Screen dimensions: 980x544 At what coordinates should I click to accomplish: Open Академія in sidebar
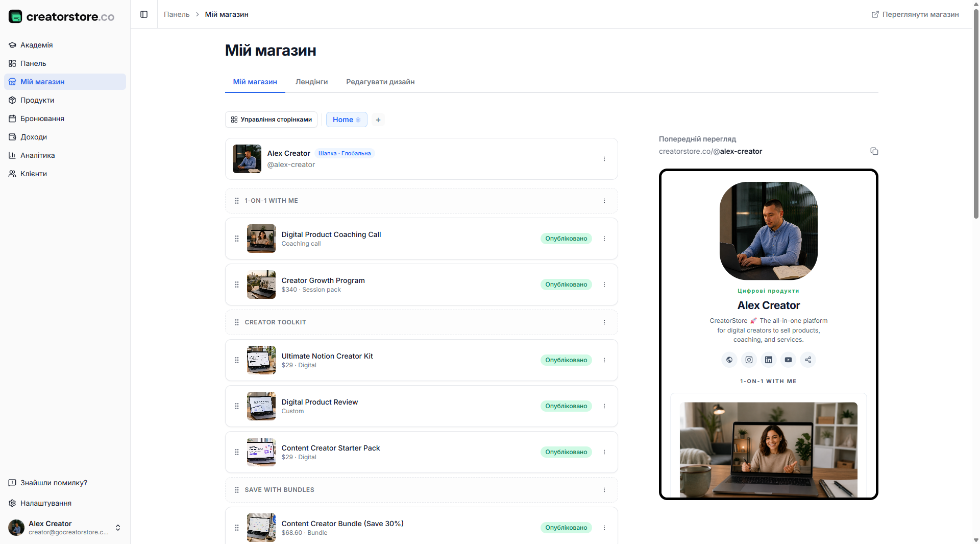tap(65, 45)
